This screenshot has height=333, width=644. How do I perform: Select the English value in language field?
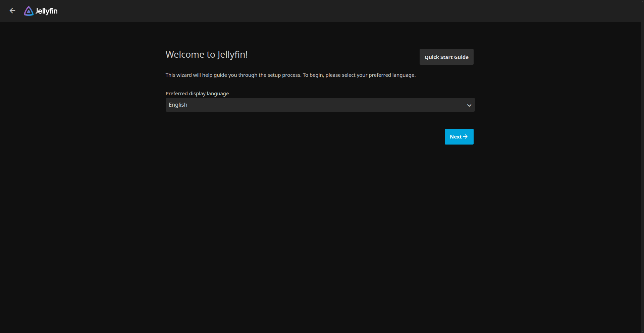(x=178, y=105)
